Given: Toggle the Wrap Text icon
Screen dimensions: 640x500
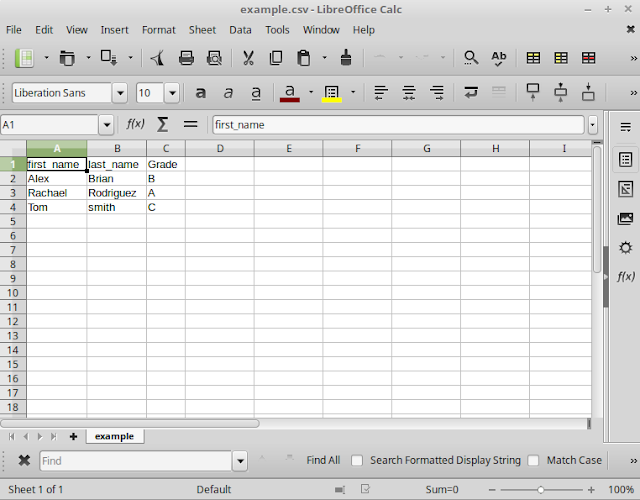Looking at the screenshot, I should click(471, 93).
